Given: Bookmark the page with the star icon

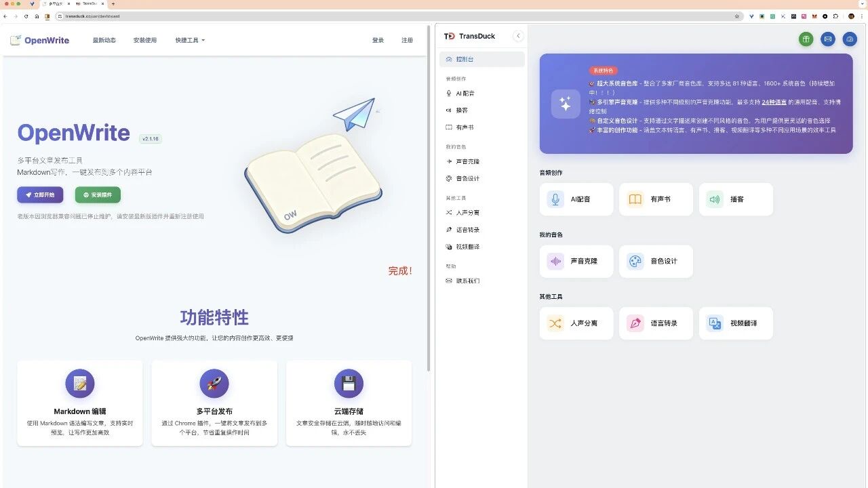Looking at the screenshot, I should 738,16.
